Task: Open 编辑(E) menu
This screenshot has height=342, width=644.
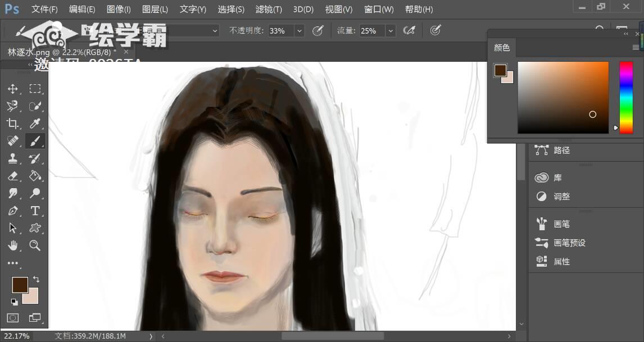Action: 82,9
